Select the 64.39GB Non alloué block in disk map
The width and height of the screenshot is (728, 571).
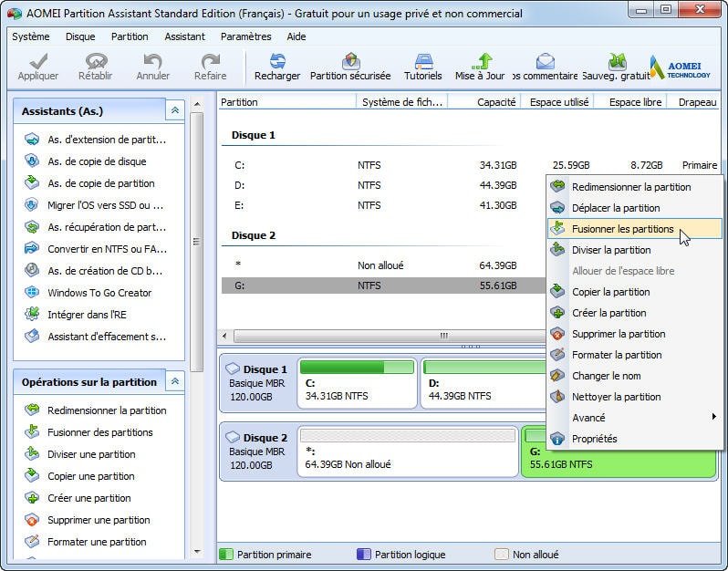pos(407,452)
